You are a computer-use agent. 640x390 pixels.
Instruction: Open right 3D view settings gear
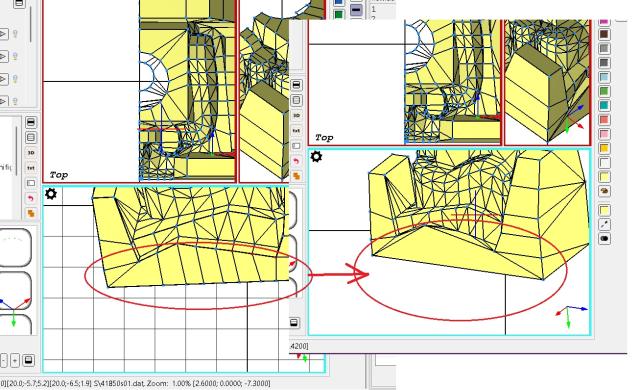(316, 157)
